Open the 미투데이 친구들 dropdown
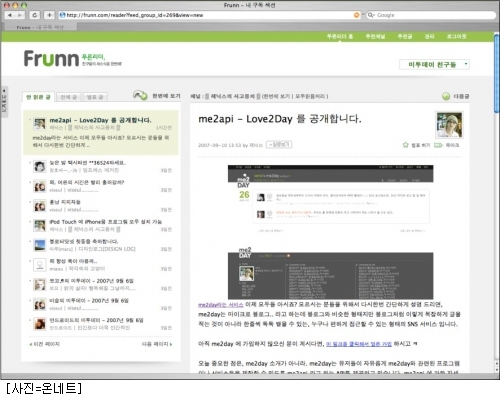 pos(434,64)
